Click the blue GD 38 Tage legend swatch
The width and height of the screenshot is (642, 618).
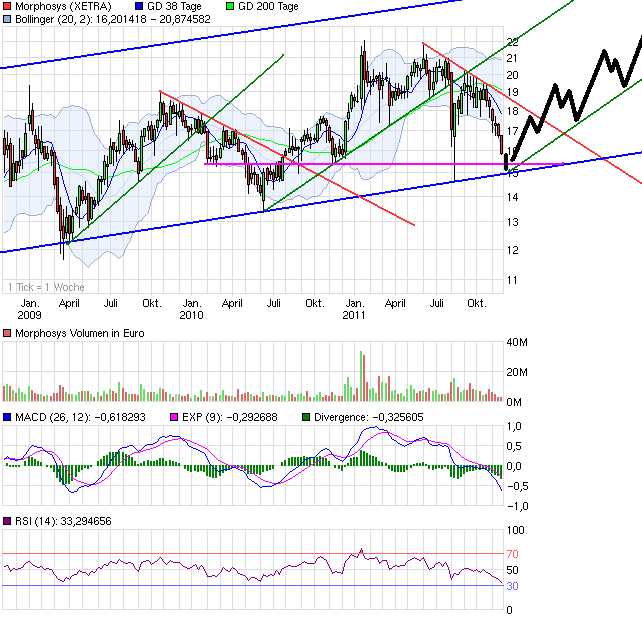[139, 6]
